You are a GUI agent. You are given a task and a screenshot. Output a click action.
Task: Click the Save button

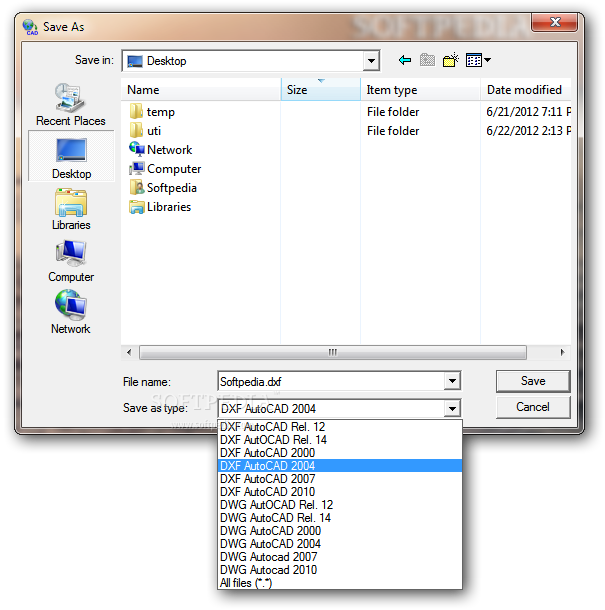(x=533, y=381)
